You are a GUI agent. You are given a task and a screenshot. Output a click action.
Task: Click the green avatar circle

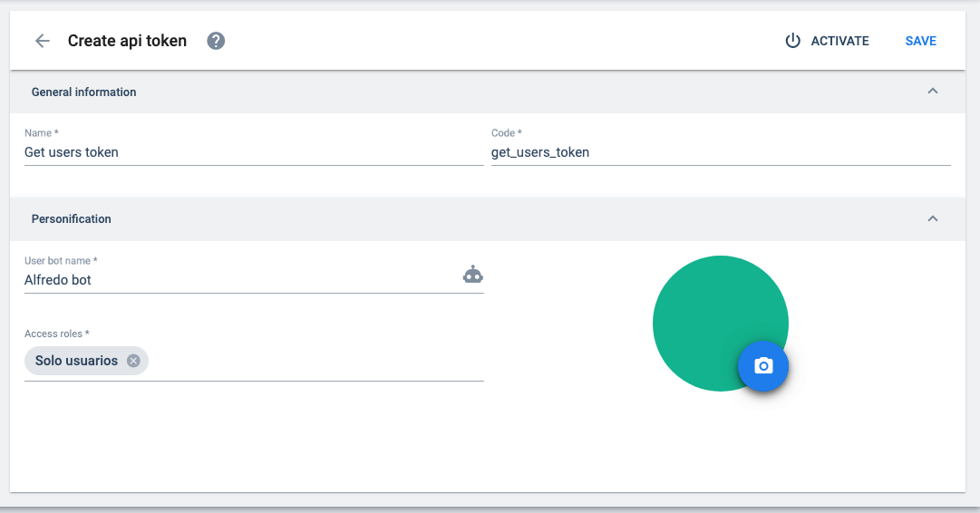coord(721,324)
